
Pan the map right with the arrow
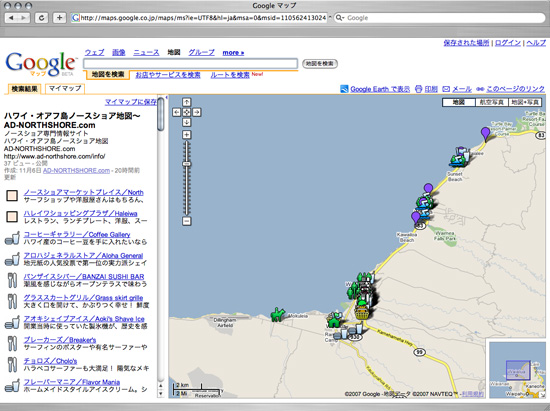click(197, 112)
